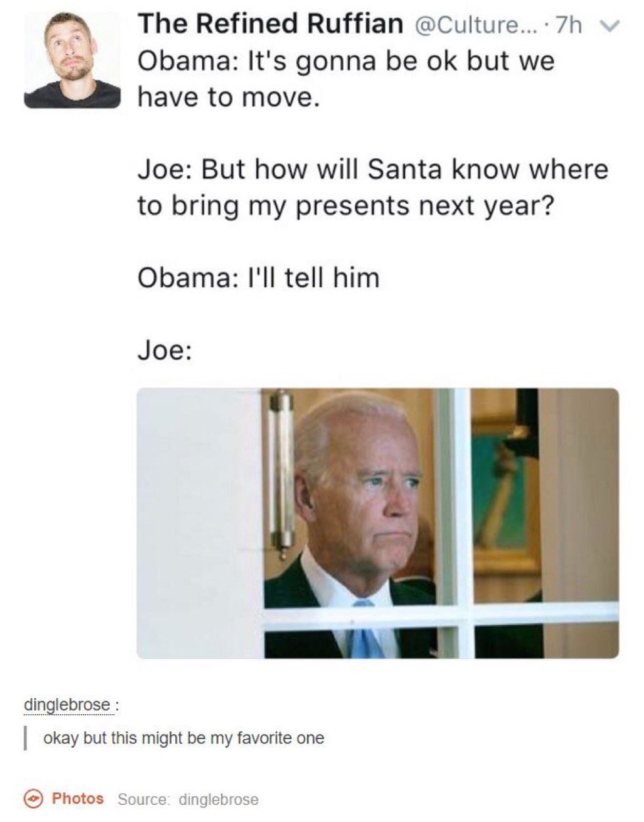Open The Refined Ruffian's profile avatar
This screenshot has width=644, height=822.
72,60
